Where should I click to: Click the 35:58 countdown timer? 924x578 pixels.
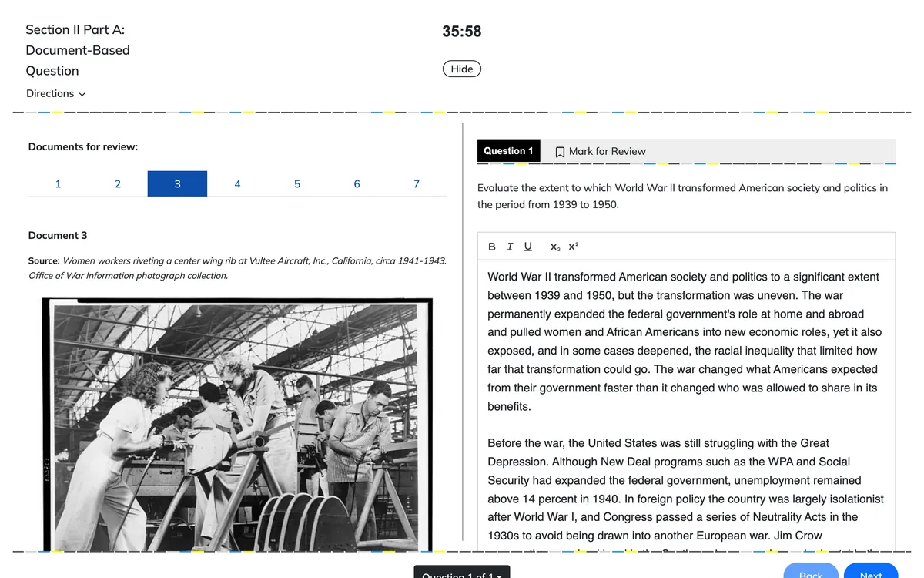[462, 32]
